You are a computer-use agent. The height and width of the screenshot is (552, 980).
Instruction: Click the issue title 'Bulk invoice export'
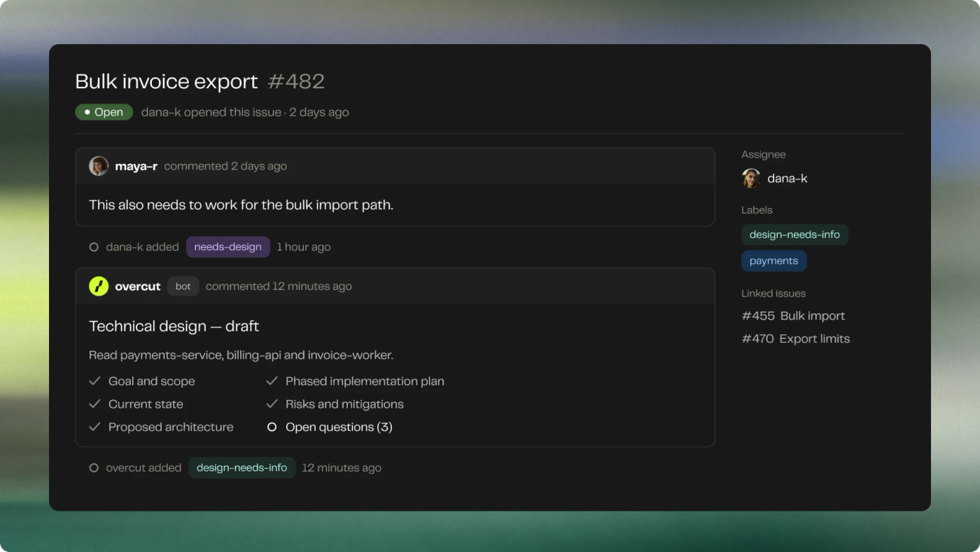pos(167,81)
